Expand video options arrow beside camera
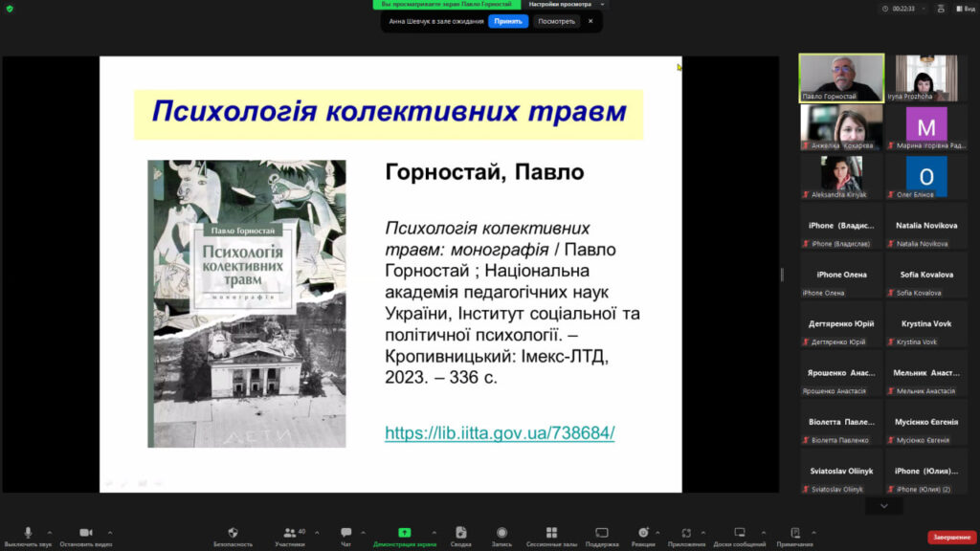The image size is (980, 551). [110, 532]
